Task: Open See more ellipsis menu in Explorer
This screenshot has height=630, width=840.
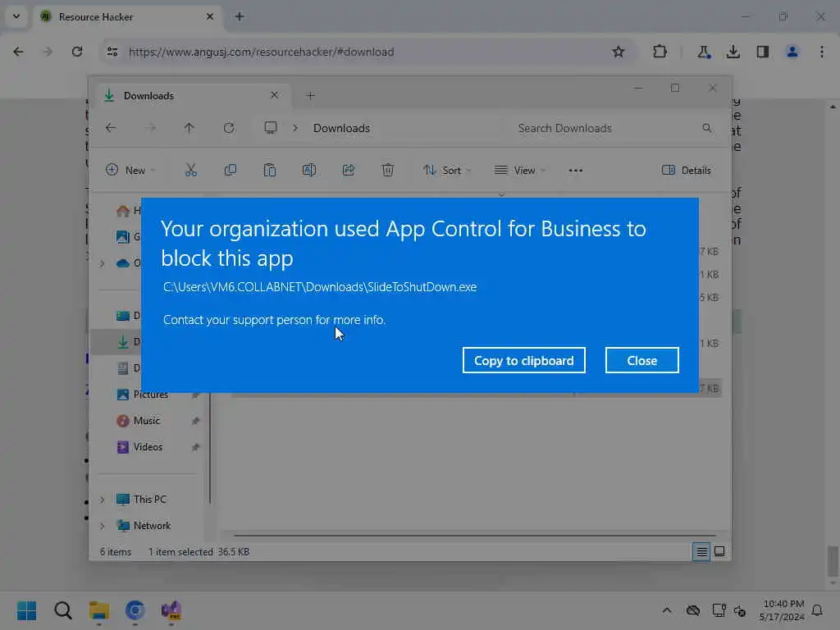Action: click(x=575, y=171)
